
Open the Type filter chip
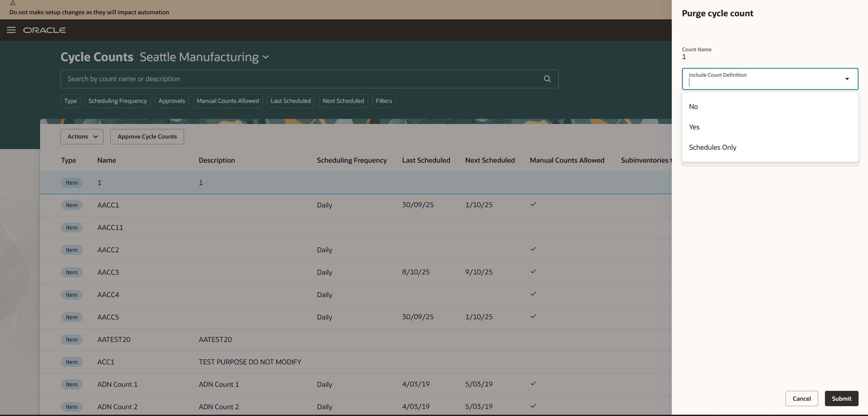(x=70, y=101)
